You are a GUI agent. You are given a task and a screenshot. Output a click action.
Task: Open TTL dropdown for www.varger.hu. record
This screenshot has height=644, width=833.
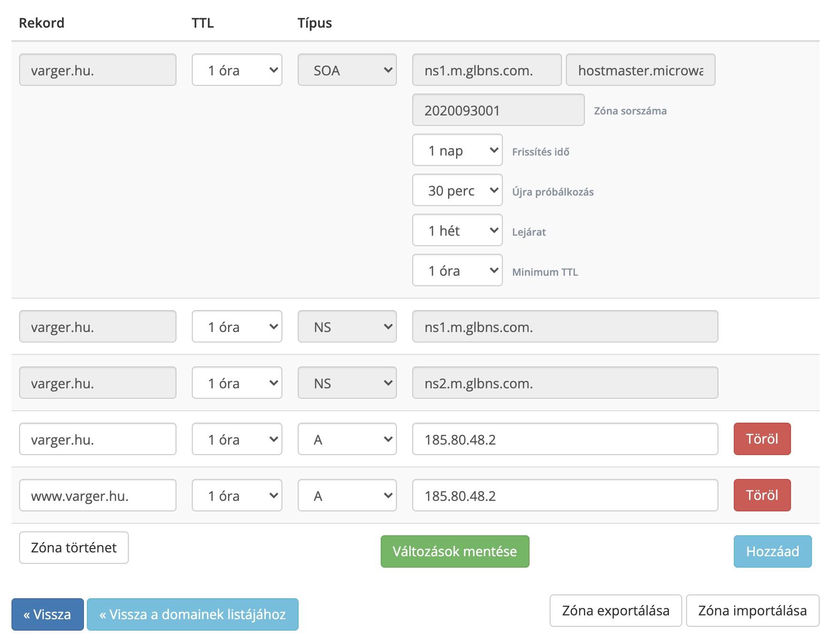[x=237, y=496]
